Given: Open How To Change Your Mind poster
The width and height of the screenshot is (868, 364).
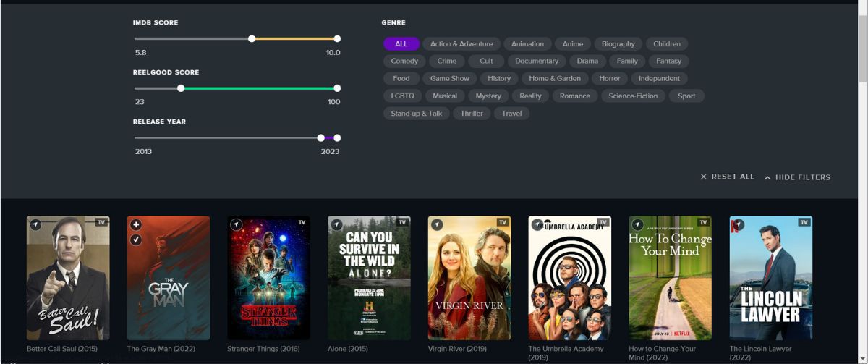Looking at the screenshot, I should (x=671, y=278).
